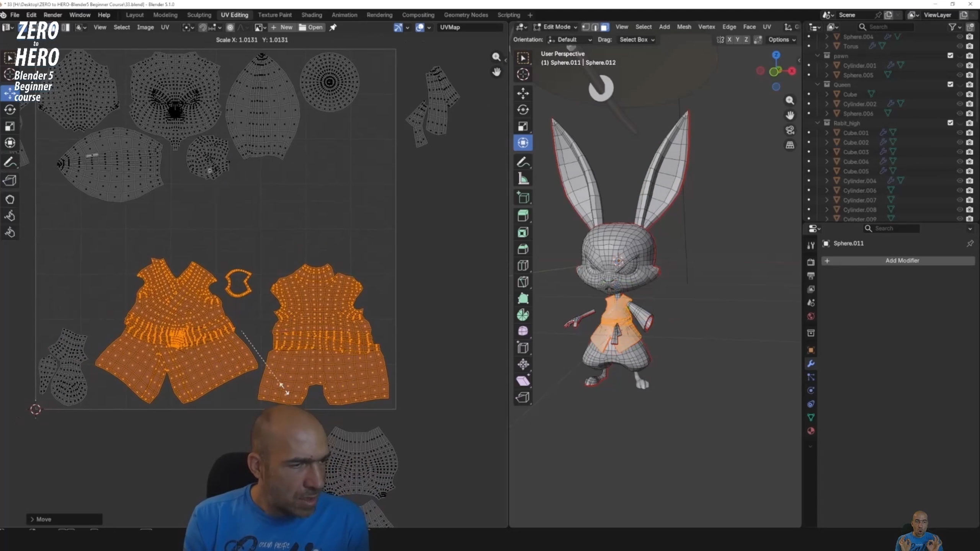Select the 3D viewport Cursor tool
This screenshot has height=551, width=980.
tap(523, 74)
